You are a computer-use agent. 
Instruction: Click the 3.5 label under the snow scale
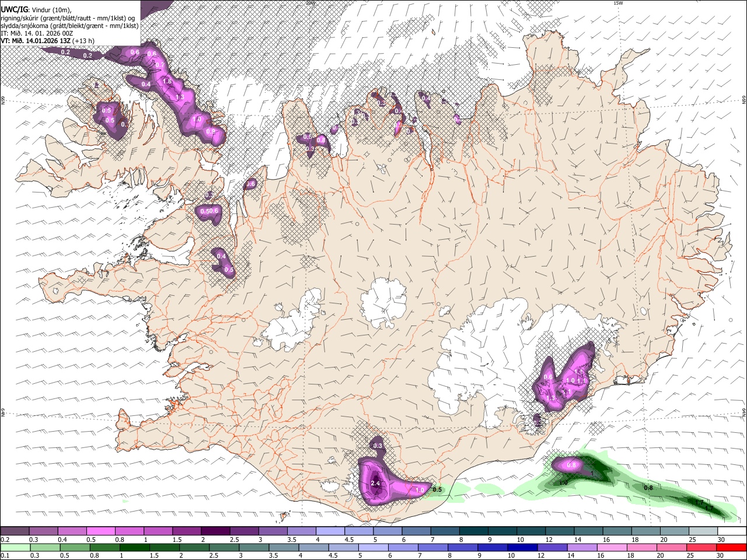[x=291, y=540]
